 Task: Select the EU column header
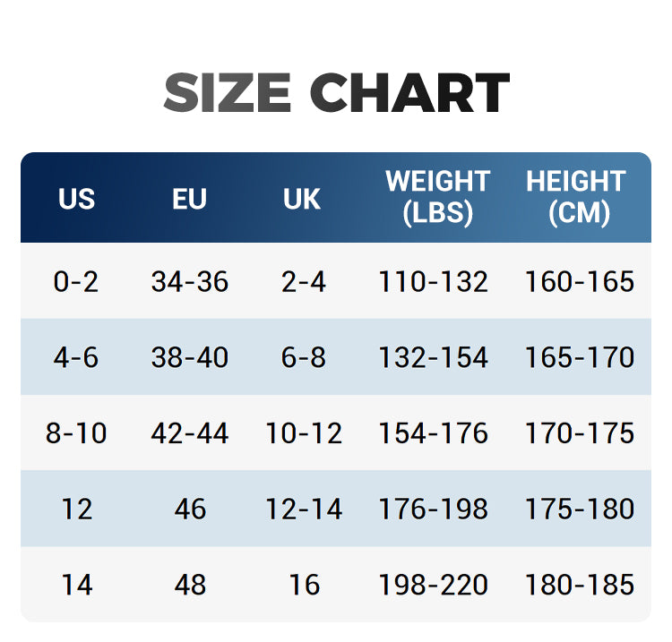[x=189, y=199]
